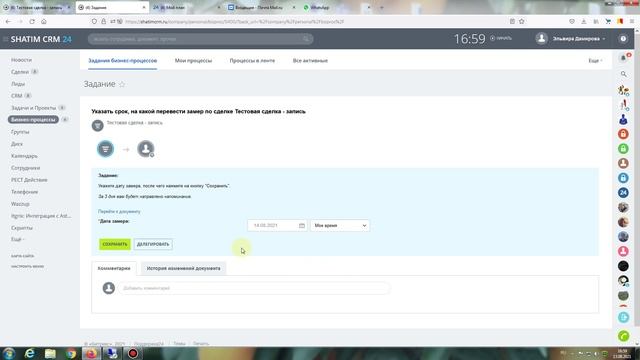Image resolution: width=640 pixels, height=360 pixels.
Task: Open Все активные tab
Action: 310,60
